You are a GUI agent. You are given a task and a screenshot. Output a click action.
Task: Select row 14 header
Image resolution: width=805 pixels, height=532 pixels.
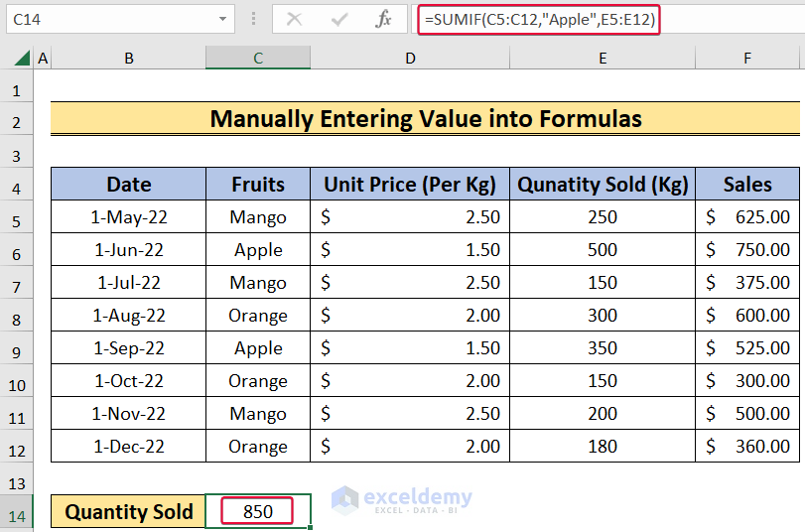(17, 512)
